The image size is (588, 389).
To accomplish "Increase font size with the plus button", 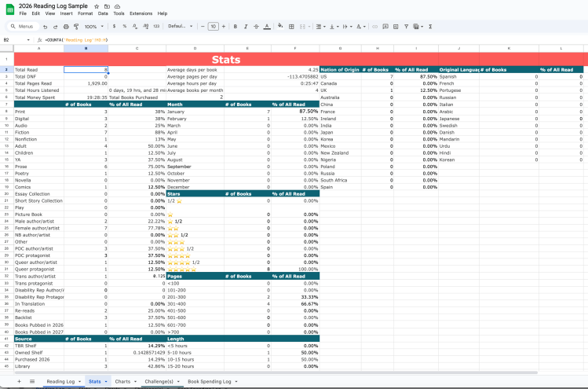I will (223, 26).
